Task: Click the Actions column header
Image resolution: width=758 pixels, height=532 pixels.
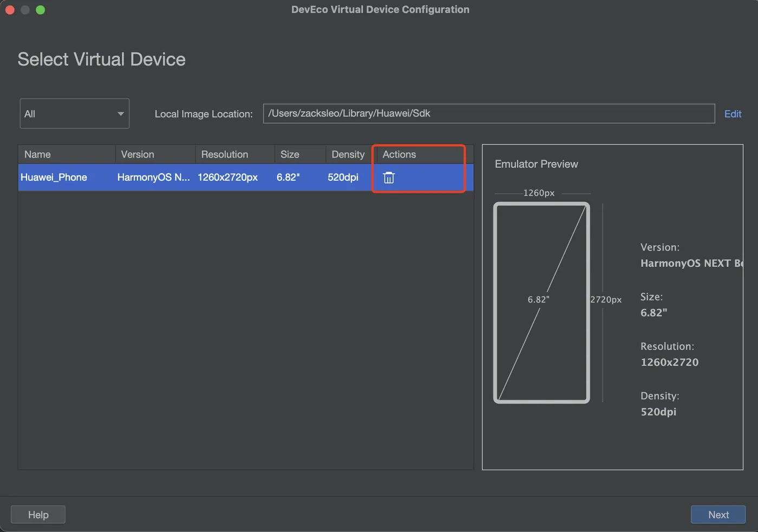Action: pos(399,154)
